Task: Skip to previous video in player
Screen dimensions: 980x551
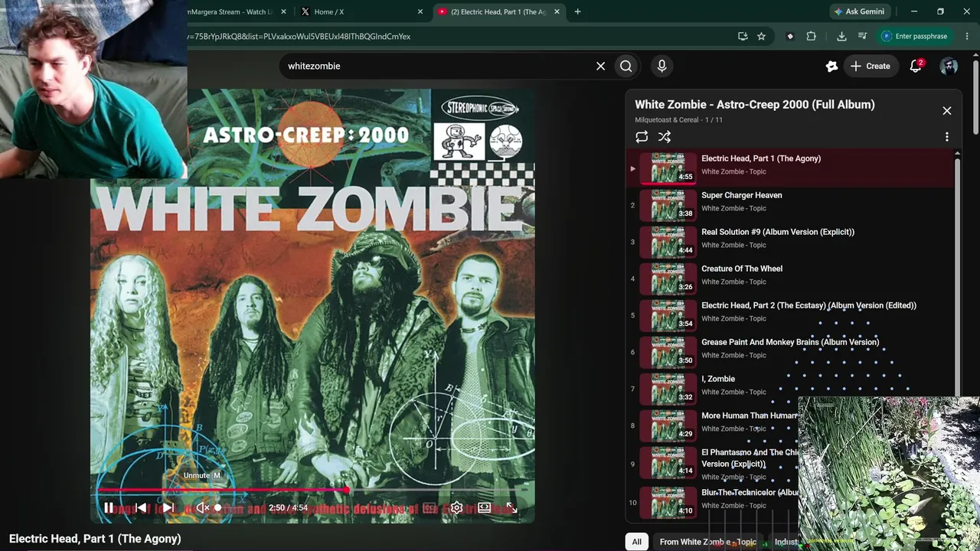Action: click(x=141, y=507)
